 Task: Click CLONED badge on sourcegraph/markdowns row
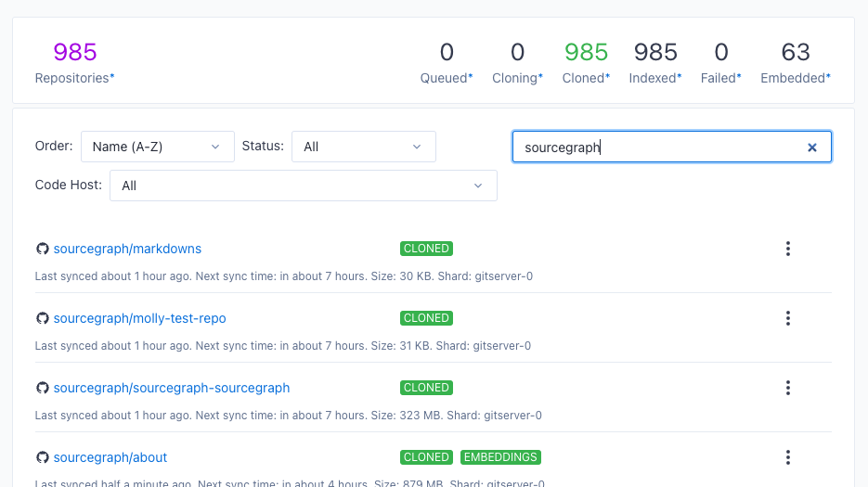[426, 249]
